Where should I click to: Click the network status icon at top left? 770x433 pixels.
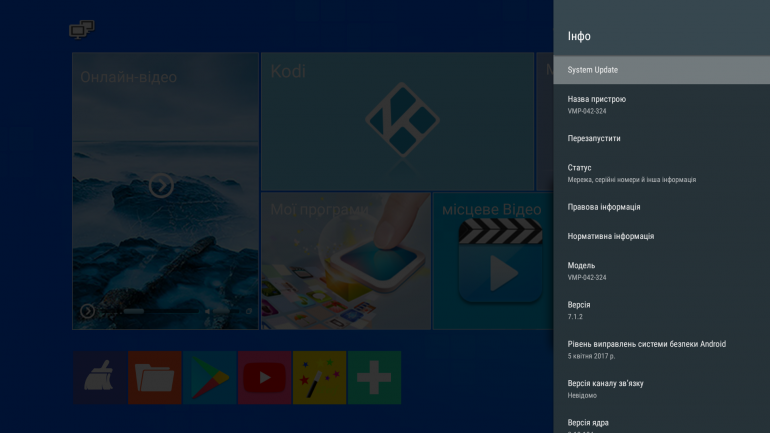pyautogui.click(x=82, y=30)
